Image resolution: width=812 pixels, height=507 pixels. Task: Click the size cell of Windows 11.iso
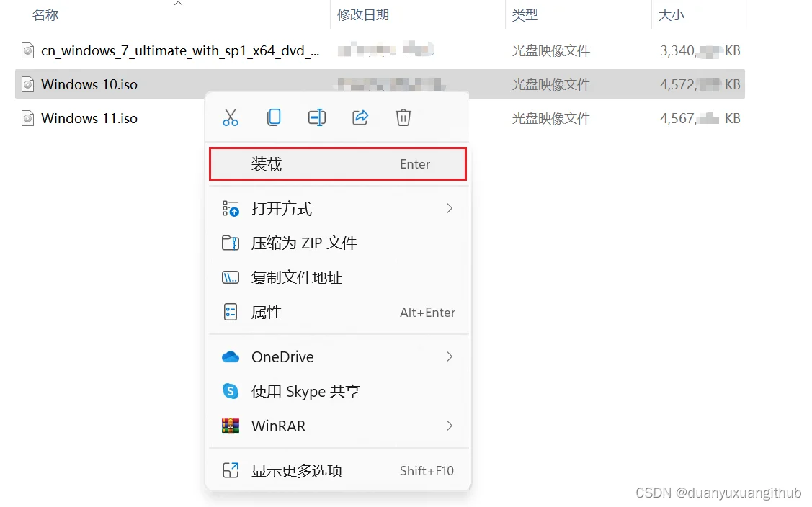pos(700,119)
